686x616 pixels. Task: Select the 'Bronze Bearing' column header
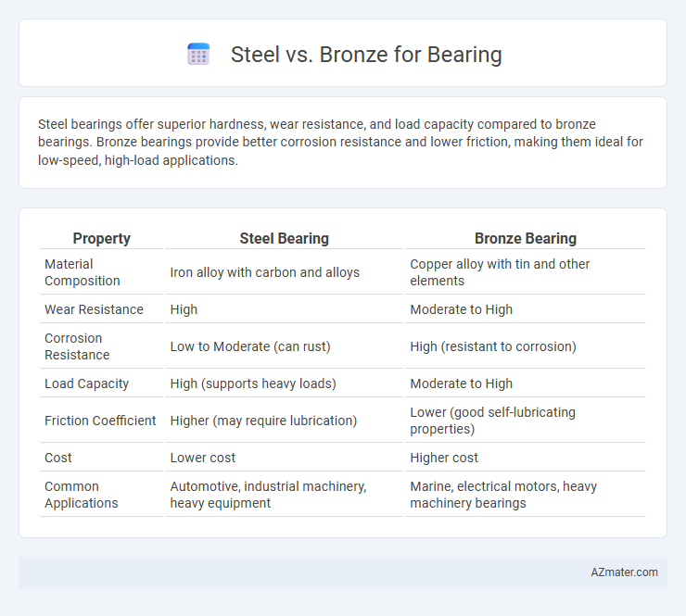(526, 238)
